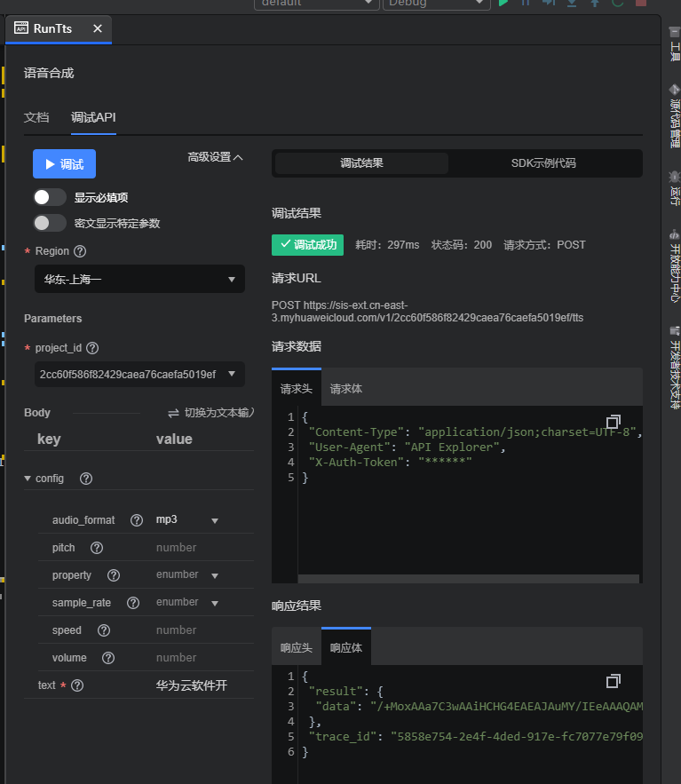Show help for text parameter
Screen dimensions: 681x784
click(x=77, y=685)
